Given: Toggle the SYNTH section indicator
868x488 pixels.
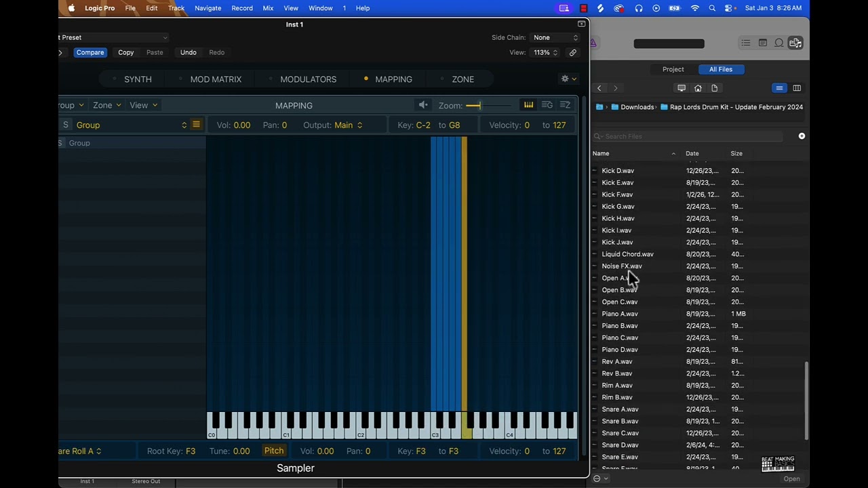Looking at the screenshot, I should click(115, 79).
